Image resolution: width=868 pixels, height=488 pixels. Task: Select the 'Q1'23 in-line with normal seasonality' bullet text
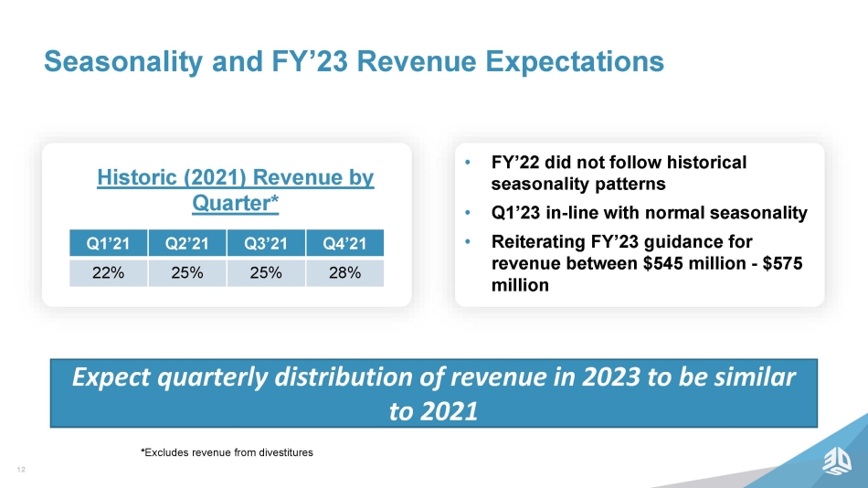click(649, 214)
